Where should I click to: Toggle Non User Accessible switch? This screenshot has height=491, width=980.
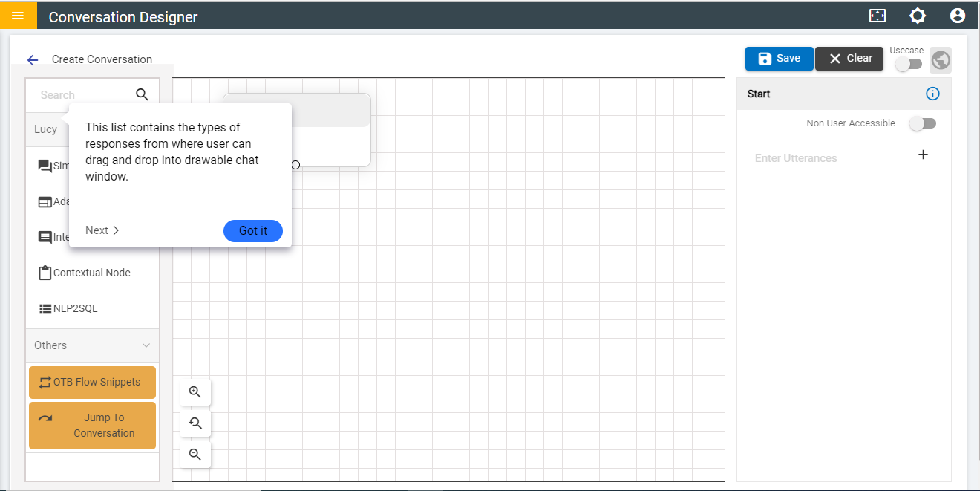click(923, 123)
